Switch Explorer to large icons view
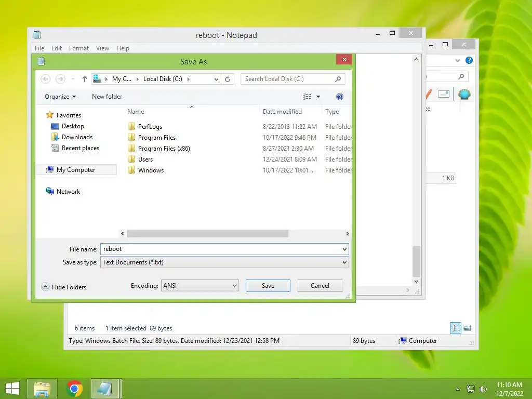 467,328
